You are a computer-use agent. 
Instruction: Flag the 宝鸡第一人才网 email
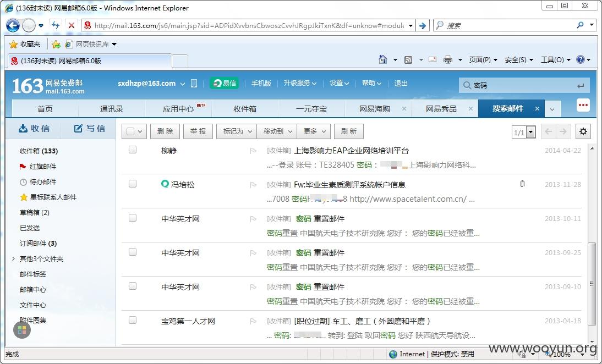253,321
